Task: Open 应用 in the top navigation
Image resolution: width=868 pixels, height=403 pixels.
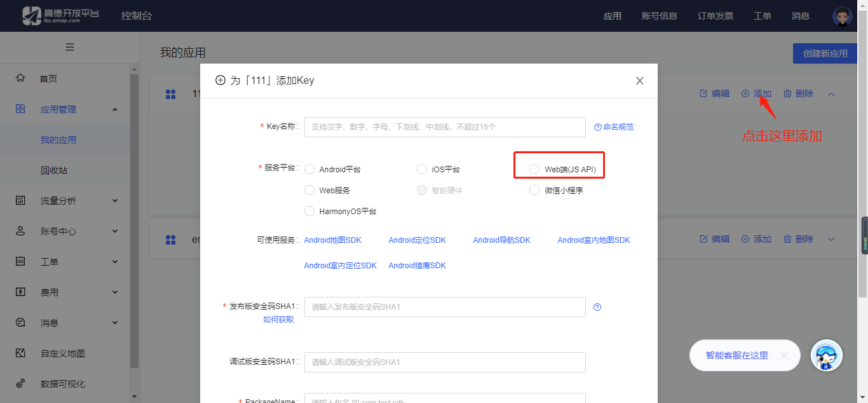Action: (613, 16)
